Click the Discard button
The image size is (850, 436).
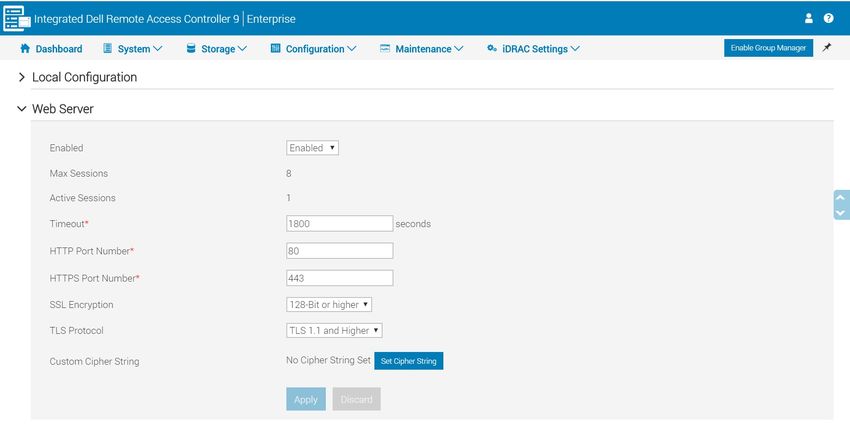pyautogui.click(x=356, y=399)
